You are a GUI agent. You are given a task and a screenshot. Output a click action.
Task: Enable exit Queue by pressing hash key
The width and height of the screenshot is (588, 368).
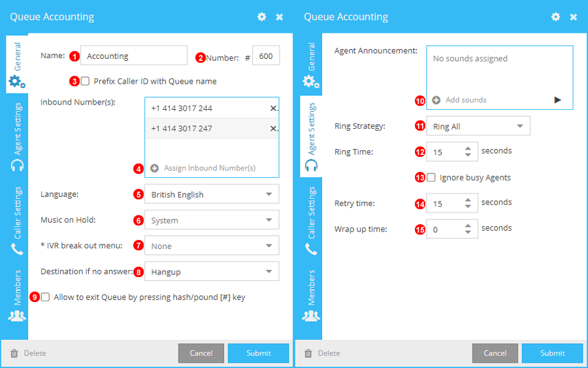tap(45, 297)
